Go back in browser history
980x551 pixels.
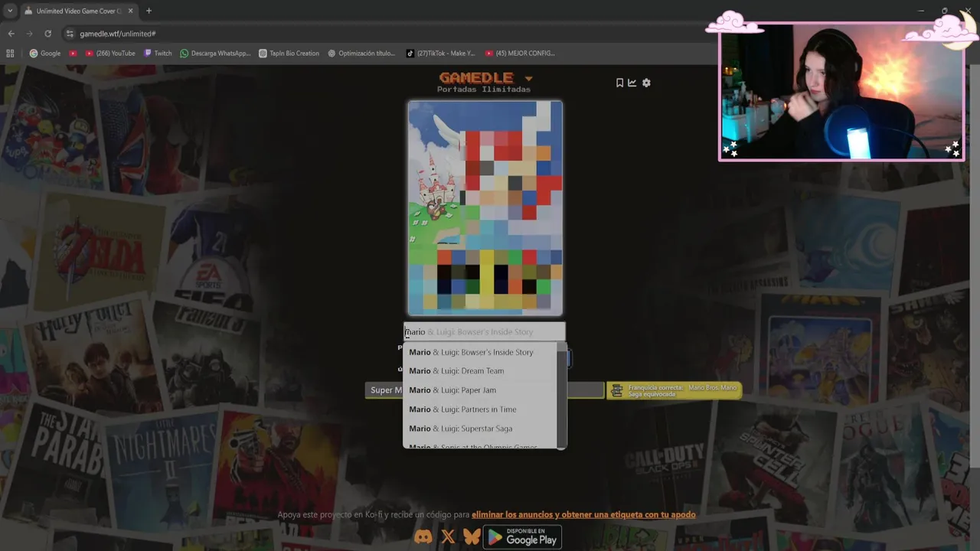(x=11, y=34)
